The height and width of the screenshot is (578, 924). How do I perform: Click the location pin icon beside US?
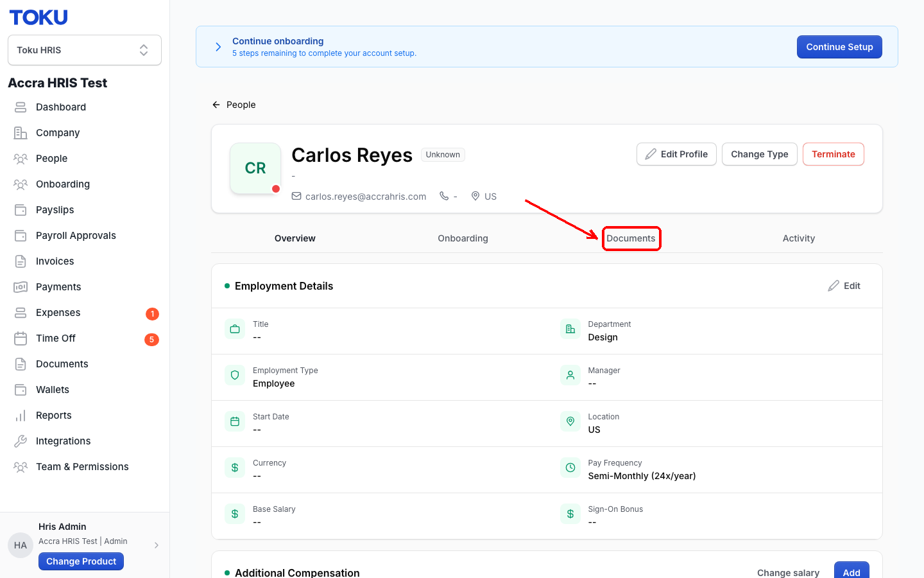475,196
